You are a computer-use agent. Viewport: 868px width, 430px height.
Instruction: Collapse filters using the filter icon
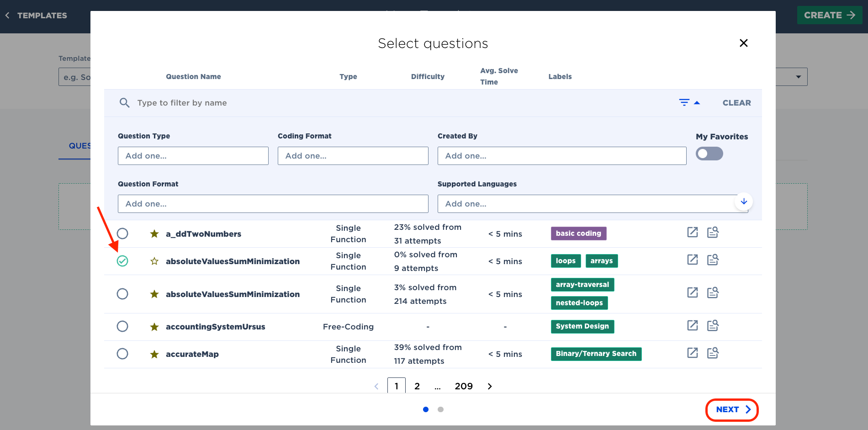pyautogui.click(x=689, y=103)
